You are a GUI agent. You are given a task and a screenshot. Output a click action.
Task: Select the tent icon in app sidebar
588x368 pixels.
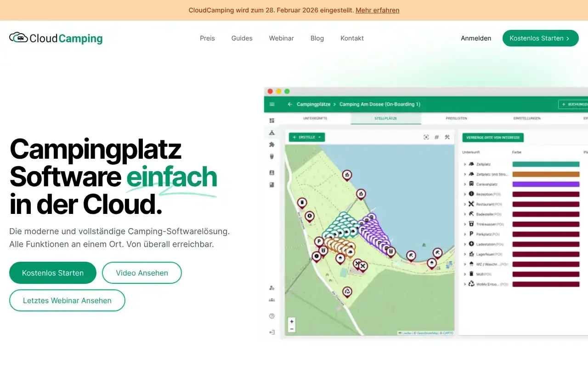click(x=272, y=132)
